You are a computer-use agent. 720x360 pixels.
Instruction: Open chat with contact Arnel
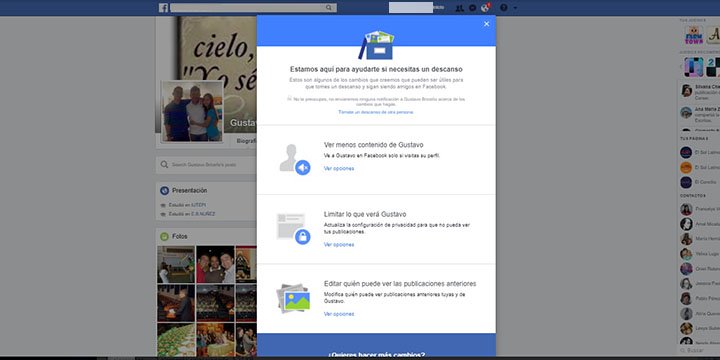tap(699, 224)
